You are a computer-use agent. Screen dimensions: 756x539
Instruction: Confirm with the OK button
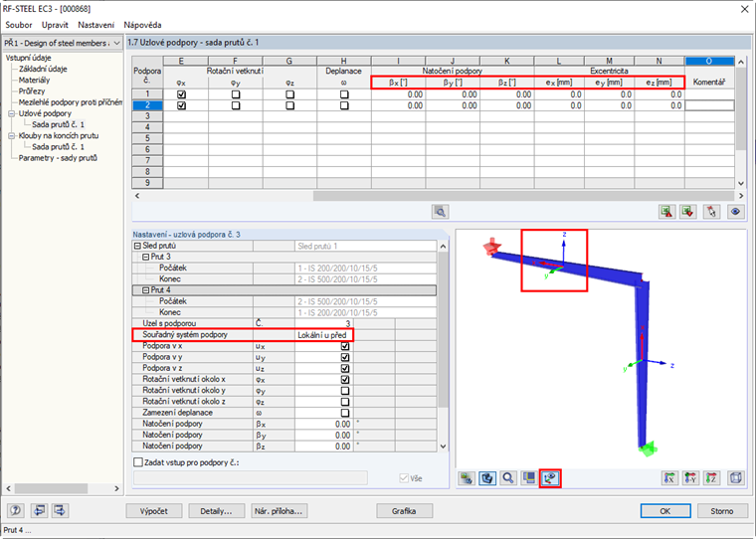tap(665, 511)
